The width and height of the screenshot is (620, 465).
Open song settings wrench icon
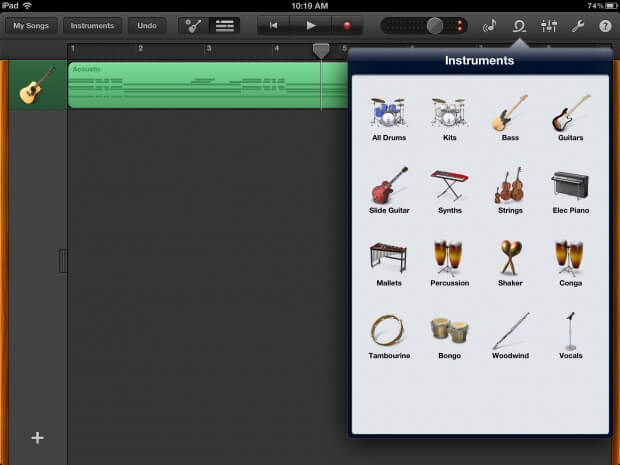point(577,26)
